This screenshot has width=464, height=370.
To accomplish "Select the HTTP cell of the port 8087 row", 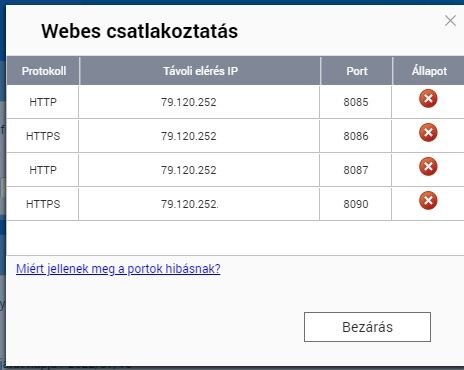I will point(43,170).
